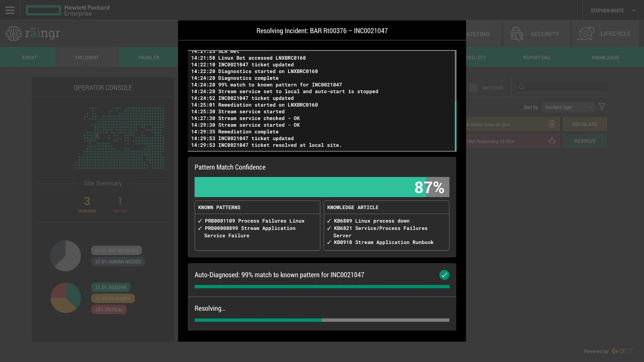644x362 pixels.
Task: Toggle PRB0001109 Process Failures Linux pattern
Action: tap(254, 221)
